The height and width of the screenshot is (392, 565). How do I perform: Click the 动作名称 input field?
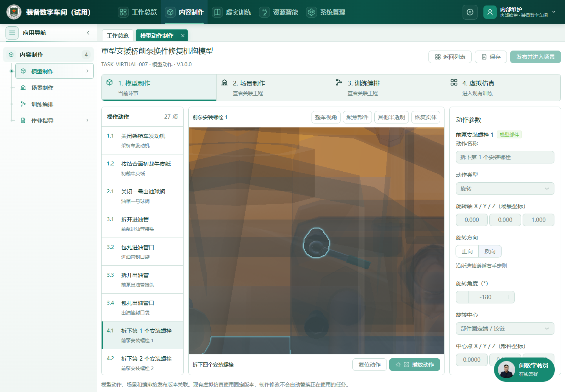pyautogui.click(x=505, y=157)
